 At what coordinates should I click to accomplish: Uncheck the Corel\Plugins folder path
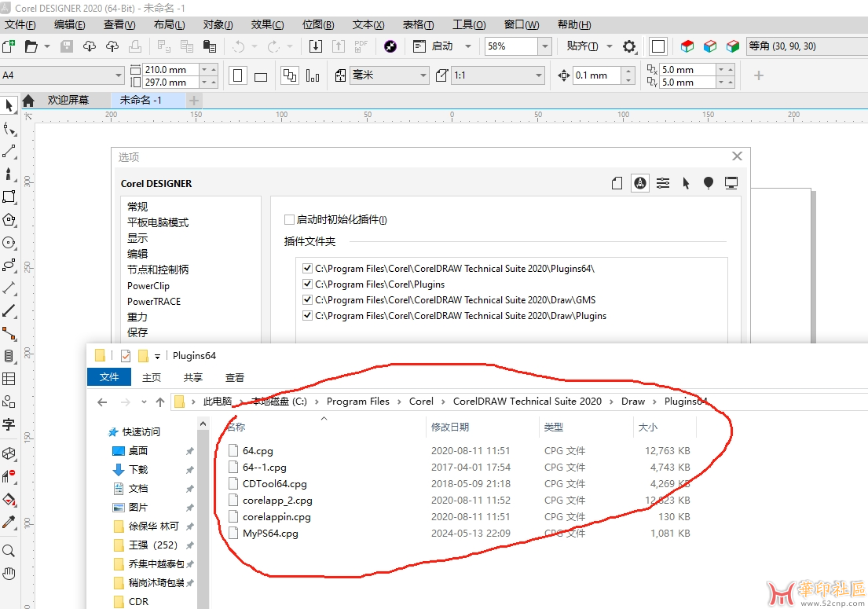308,284
